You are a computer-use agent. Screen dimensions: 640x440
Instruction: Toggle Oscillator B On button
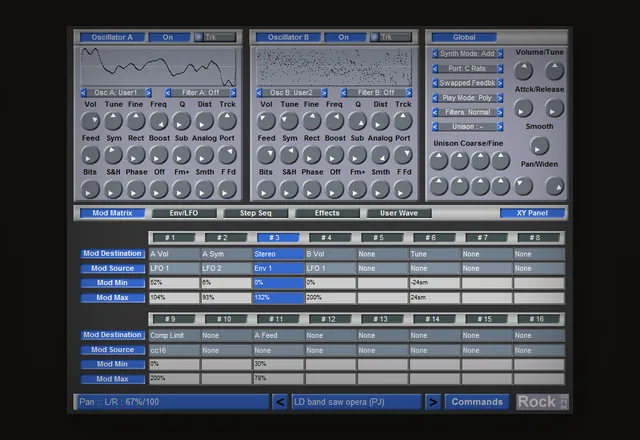pyautogui.click(x=344, y=37)
